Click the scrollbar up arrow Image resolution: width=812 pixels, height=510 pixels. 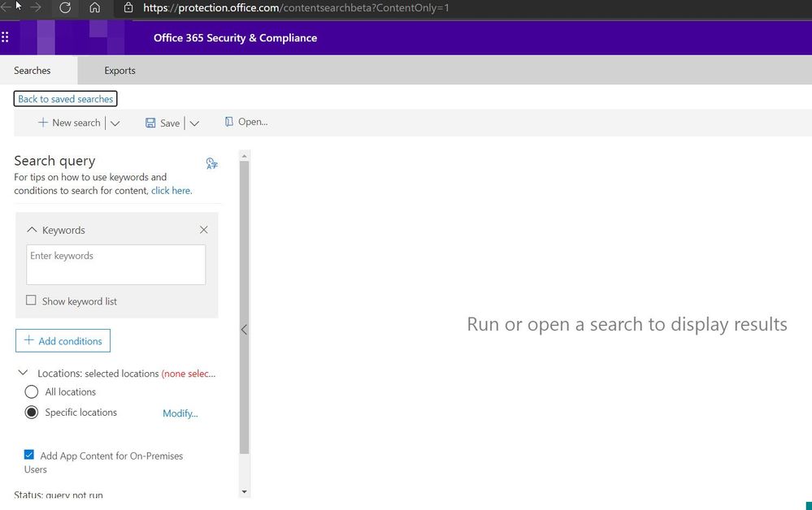(245, 155)
